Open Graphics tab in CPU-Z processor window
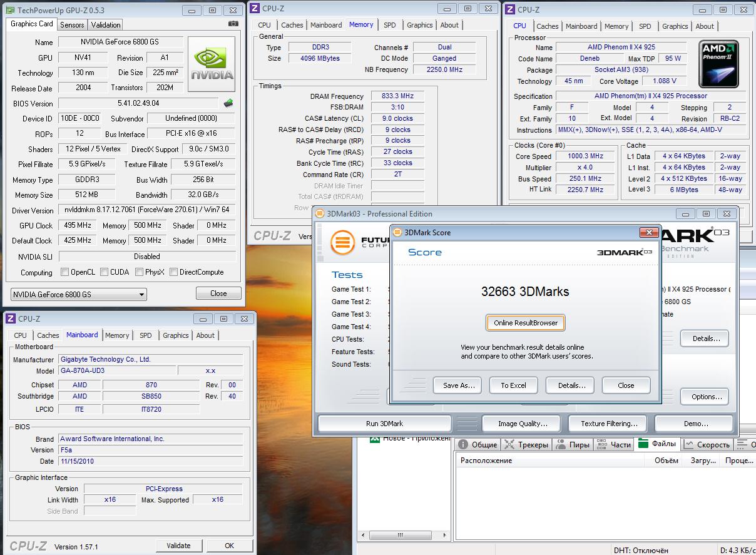Image resolution: width=756 pixels, height=555 pixels. click(x=675, y=26)
